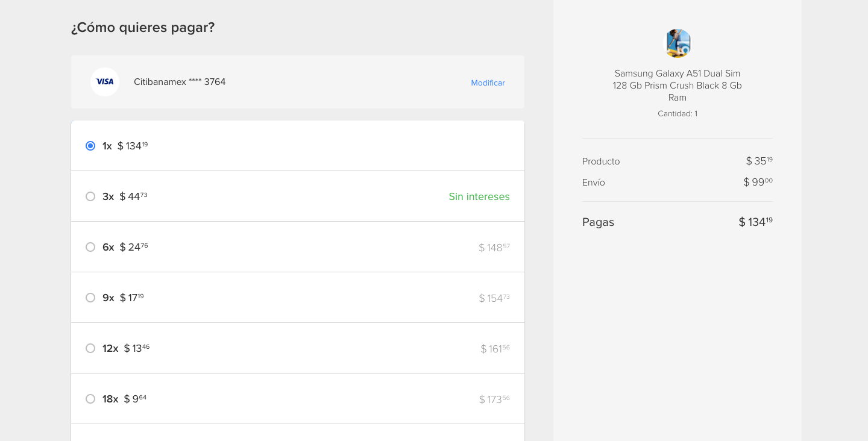Choose the 18x $9.64 installment radio
This screenshot has height=441, width=868.
90,399
